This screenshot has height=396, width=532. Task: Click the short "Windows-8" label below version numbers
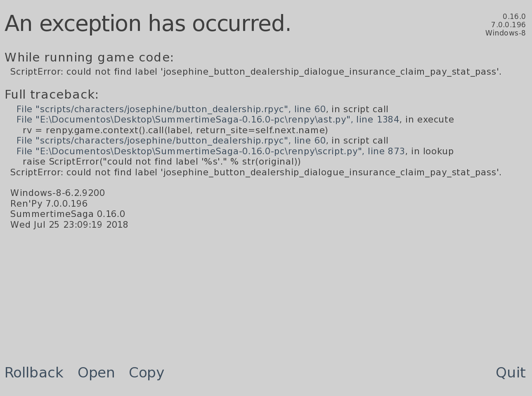tap(505, 33)
